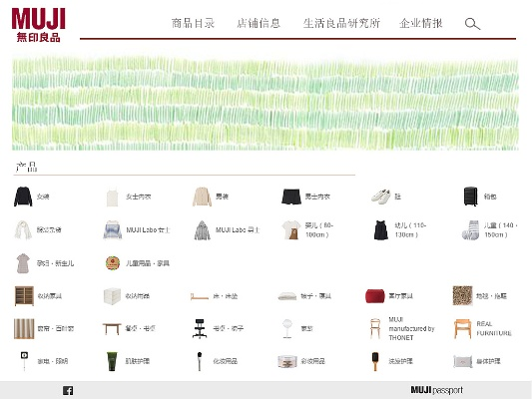Select the wooden bed frame icon
This screenshot has height=399, width=532.
tap(200, 297)
